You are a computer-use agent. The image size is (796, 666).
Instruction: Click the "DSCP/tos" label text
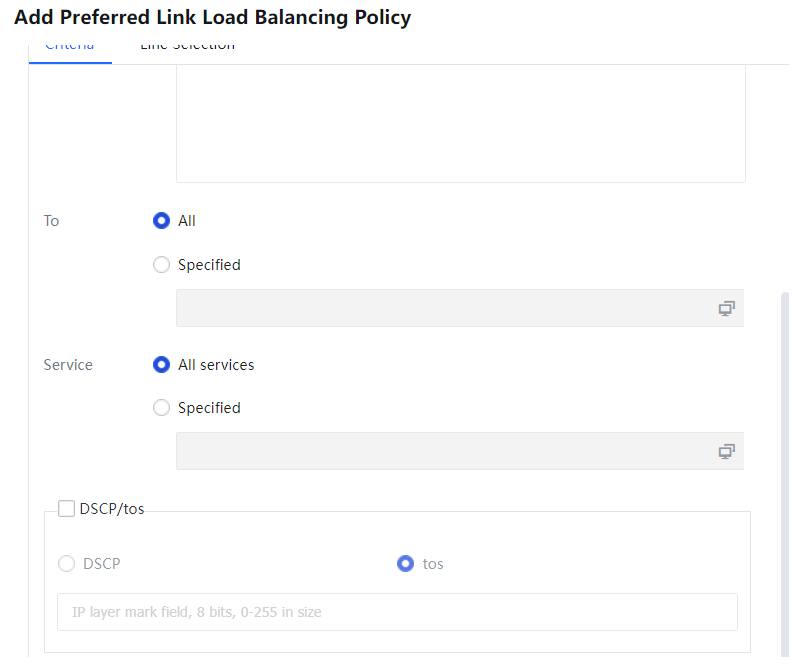click(112, 509)
